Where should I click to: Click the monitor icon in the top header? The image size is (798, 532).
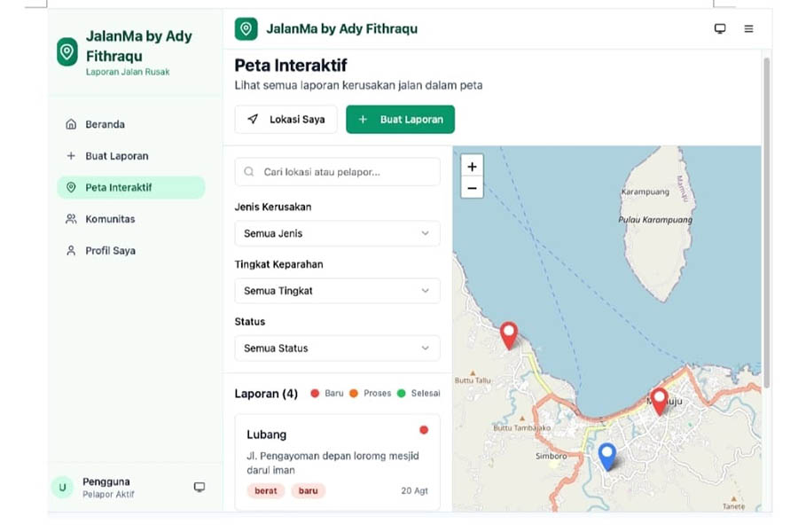coord(720,29)
